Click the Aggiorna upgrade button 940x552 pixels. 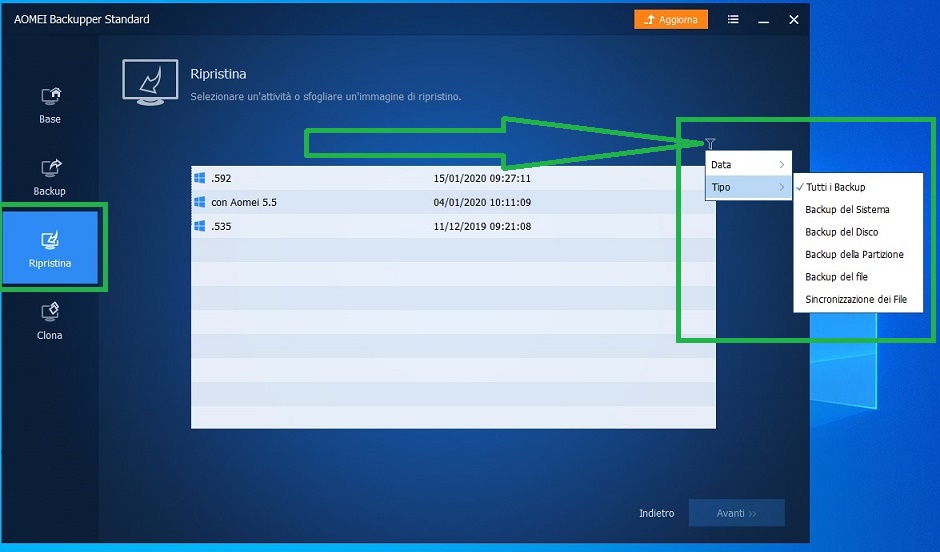coord(671,20)
